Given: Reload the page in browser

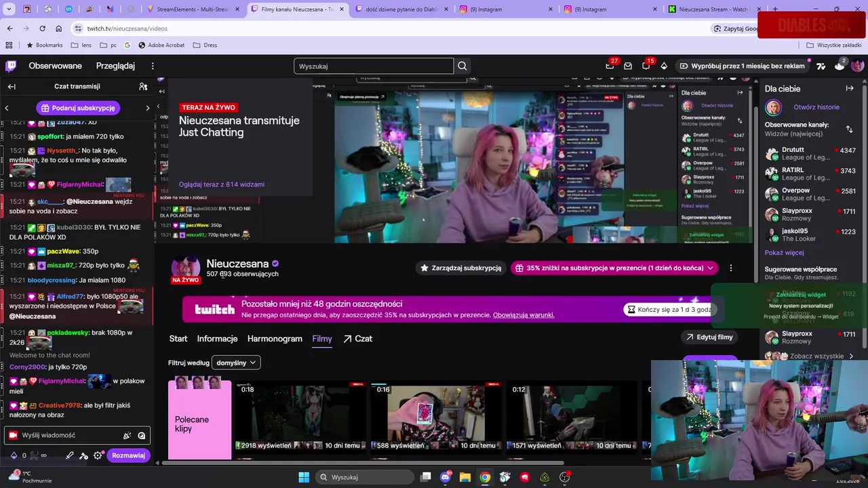Looking at the screenshot, I should click(42, 28).
